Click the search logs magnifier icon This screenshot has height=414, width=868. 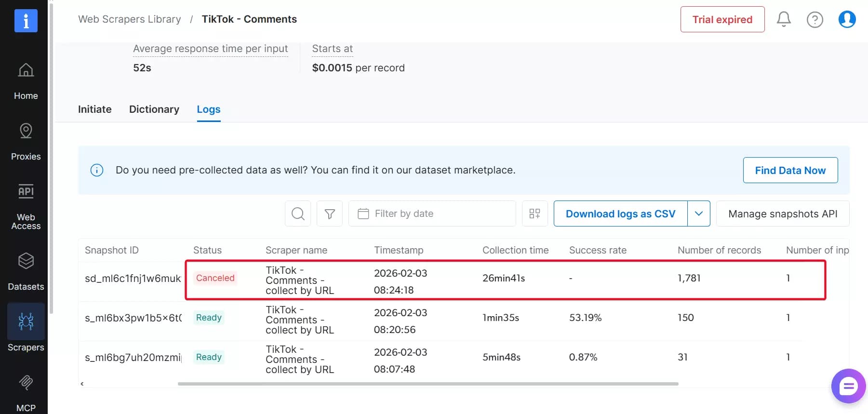click(298, 214)
